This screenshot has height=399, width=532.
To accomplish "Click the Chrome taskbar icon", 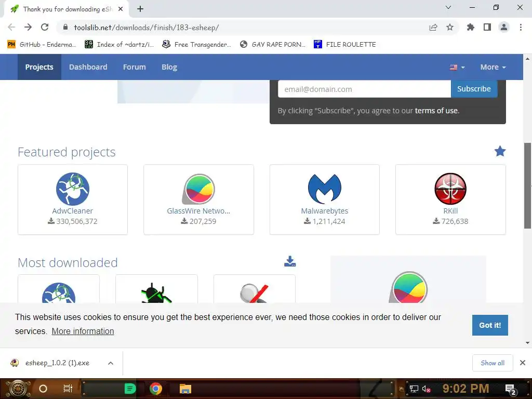I will [x=156, y=389].
